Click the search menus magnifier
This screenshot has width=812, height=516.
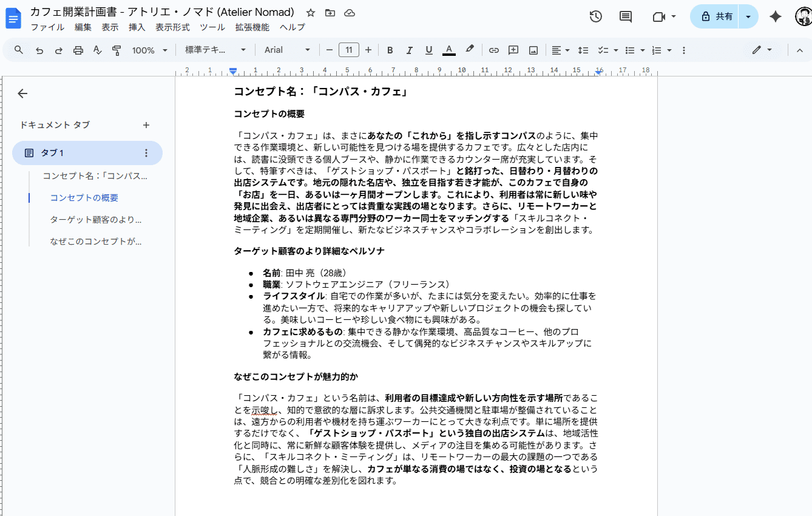coord(19,50)
